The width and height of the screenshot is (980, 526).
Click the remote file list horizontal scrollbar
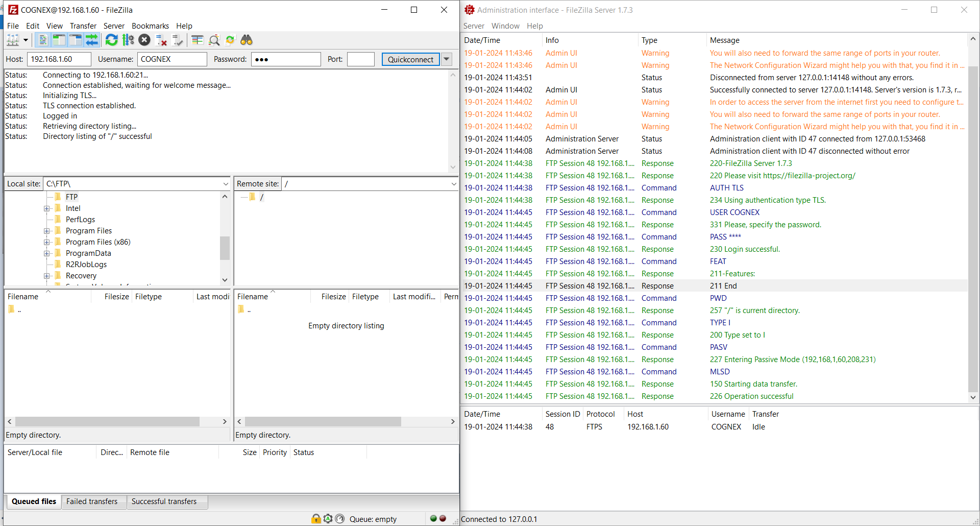click(323, 422)
